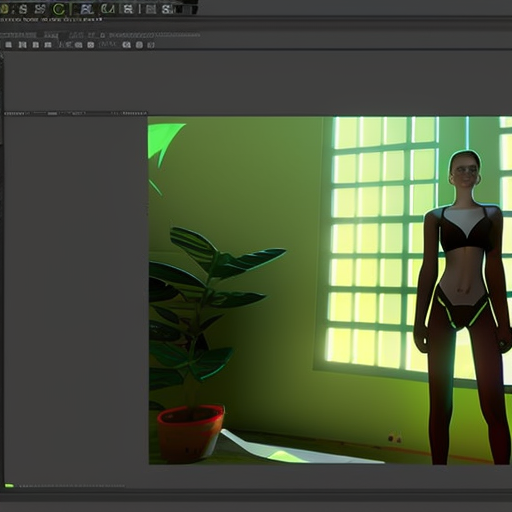This screenshot has height=512, width=512.
Task: Click the last white icon in top toolbar
Action: coord(167,9)
